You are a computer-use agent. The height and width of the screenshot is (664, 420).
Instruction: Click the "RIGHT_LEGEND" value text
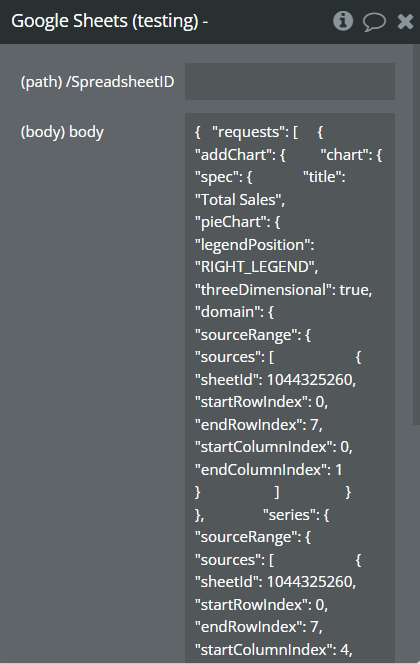click(x=257, y=267)
